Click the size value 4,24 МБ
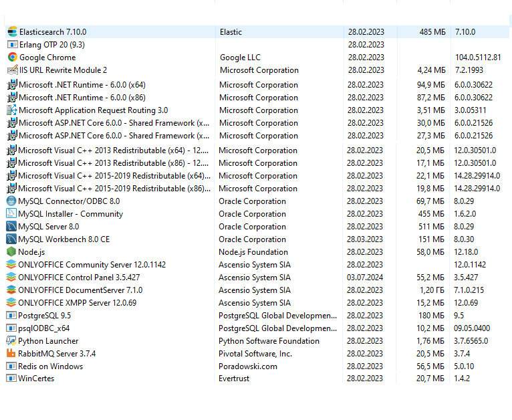Viewport: 512px width, 420px height. coord(431,70)
